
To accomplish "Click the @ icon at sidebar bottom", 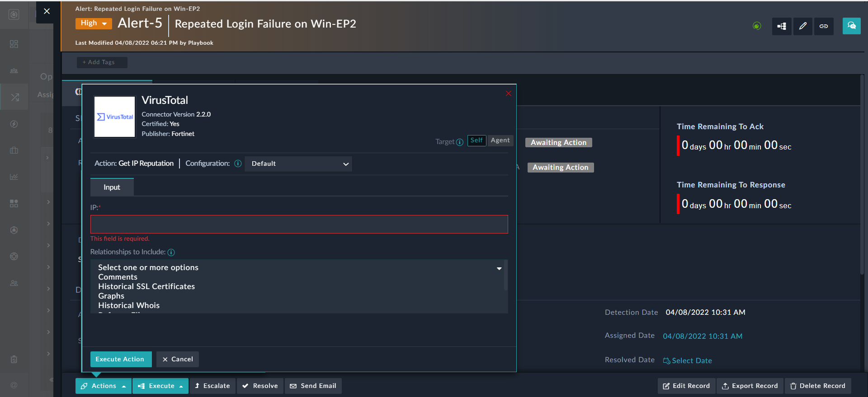I will pyautogui.click(x=14, y=385).
